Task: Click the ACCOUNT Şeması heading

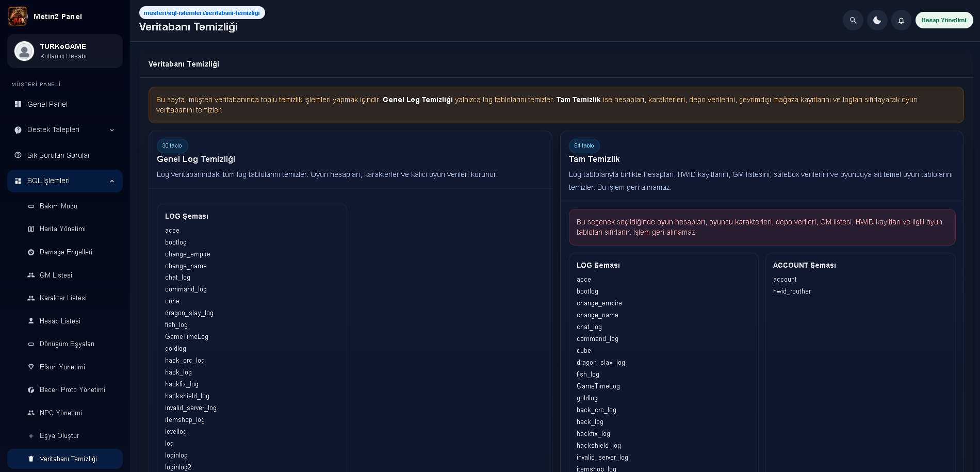Action: (x=805, y=265)
